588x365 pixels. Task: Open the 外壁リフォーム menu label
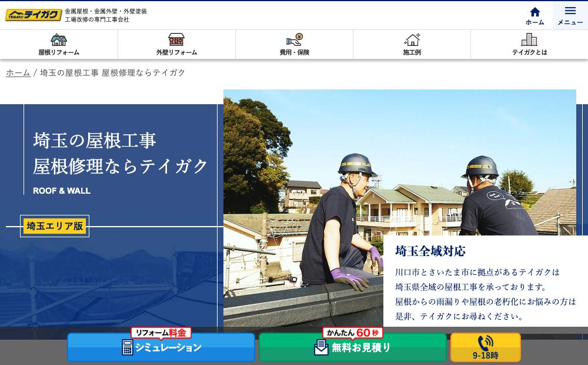176,52
